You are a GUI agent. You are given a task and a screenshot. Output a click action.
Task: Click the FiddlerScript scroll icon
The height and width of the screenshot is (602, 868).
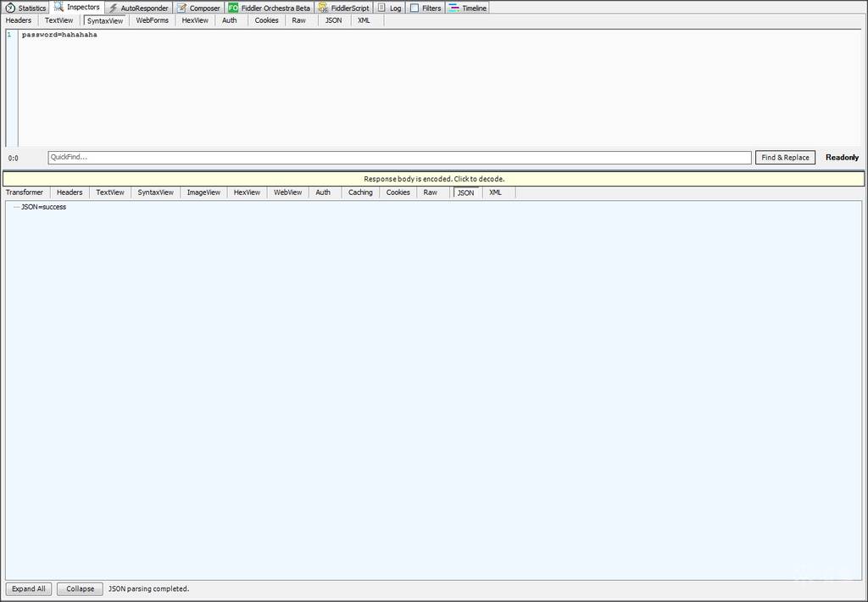(323, 8)
